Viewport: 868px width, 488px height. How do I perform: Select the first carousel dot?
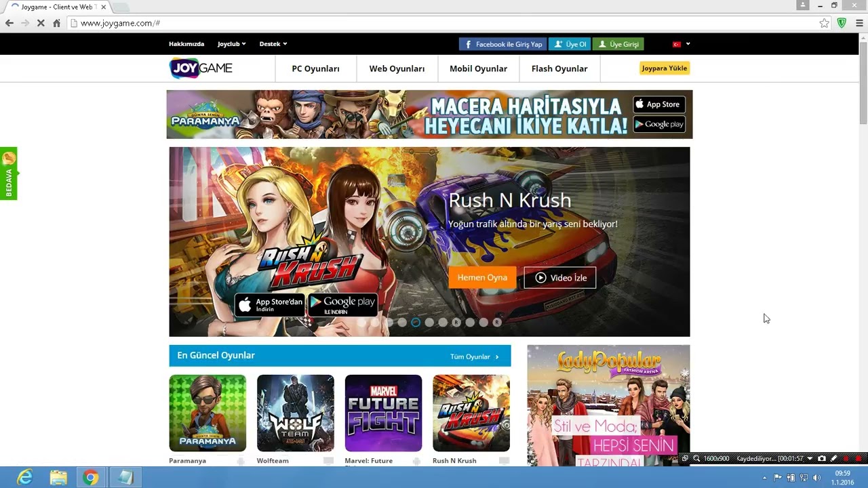point(361,323)
